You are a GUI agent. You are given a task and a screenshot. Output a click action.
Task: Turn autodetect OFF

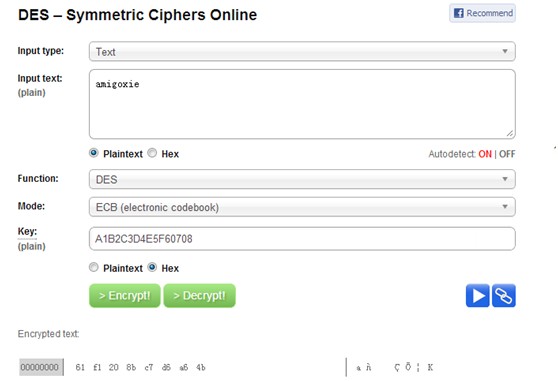click(x=507, y=154)
